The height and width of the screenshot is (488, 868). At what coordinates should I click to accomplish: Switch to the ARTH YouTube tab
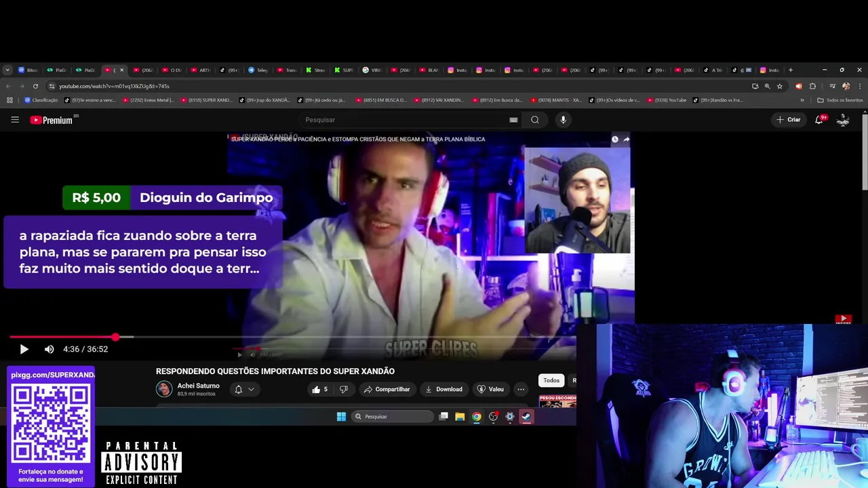[x=201, y=70]
